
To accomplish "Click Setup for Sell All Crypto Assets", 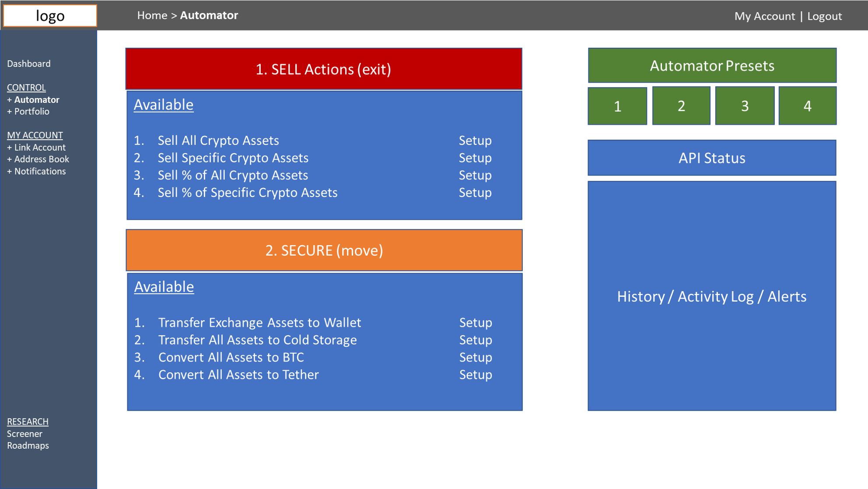I will (475, 141).
